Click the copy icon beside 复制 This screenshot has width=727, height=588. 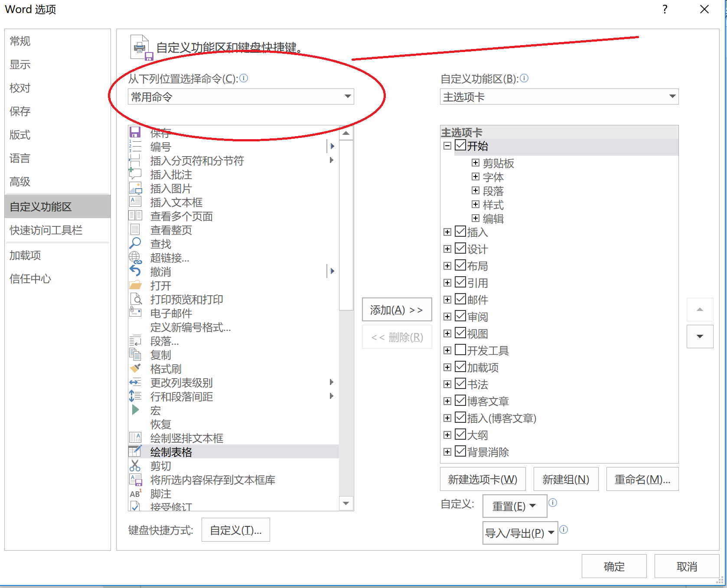coord(135,354)
